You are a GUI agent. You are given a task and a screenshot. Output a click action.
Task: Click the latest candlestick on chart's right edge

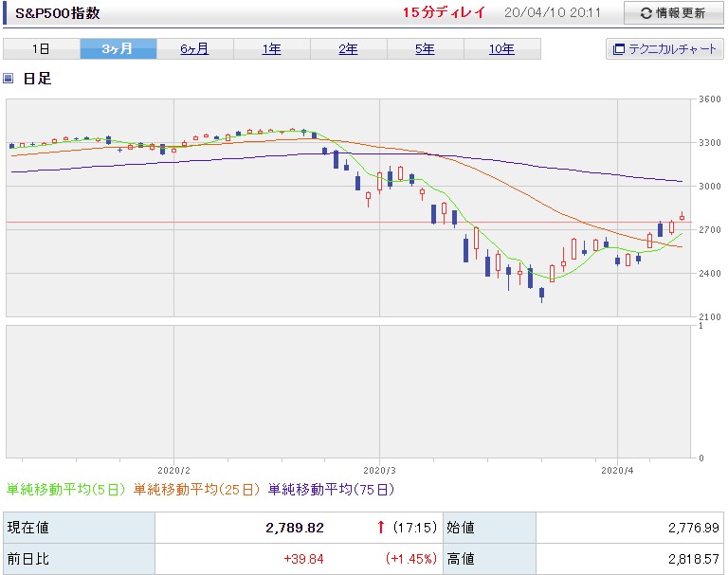coord(682,216)
